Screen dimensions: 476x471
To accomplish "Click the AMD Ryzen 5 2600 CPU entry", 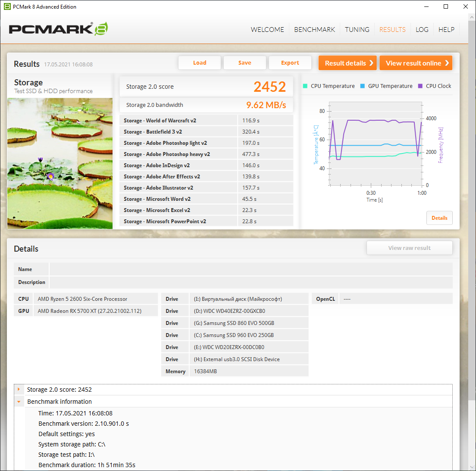I will pos(96,299).
